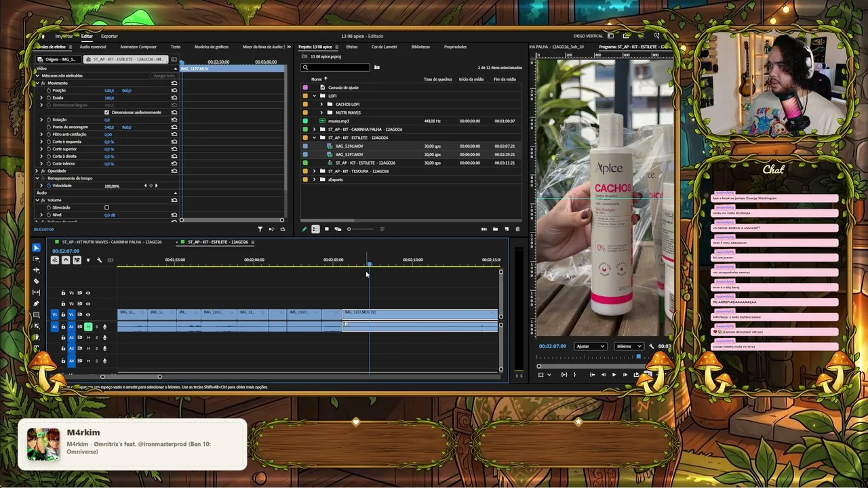Image resolution: width=868 pixels, height=488 pixels.
Task: Toggle Silenciado checkbox under Volume
Action: 106,207
